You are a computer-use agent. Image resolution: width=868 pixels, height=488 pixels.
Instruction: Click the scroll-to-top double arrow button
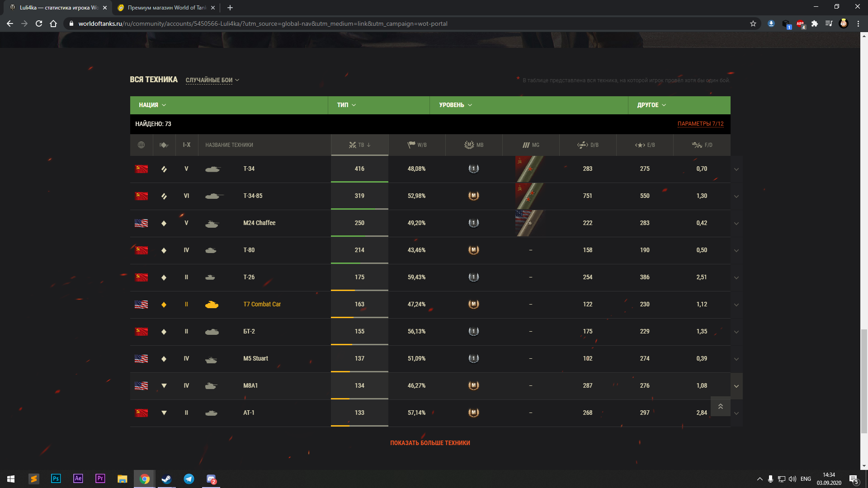point(721,406)
